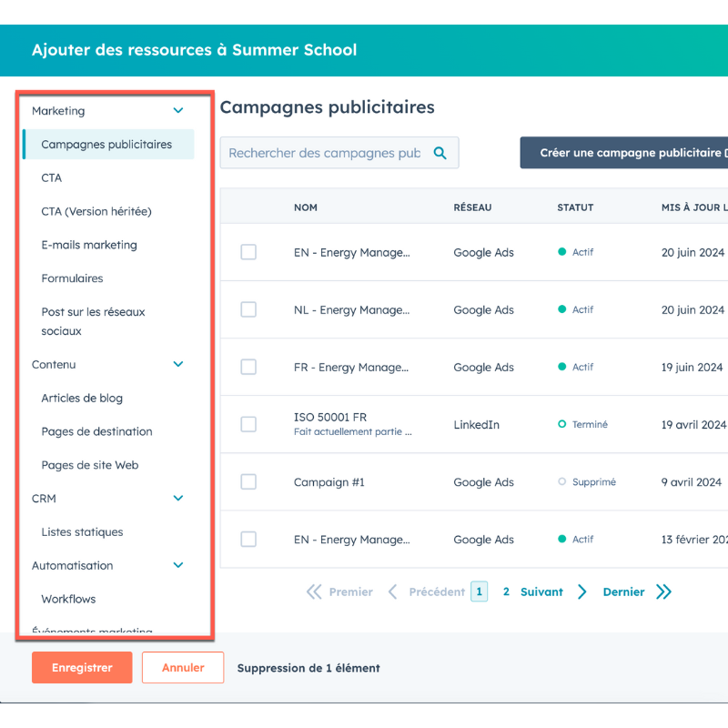Click FR - Energy Manage... name

click(351, 368)
